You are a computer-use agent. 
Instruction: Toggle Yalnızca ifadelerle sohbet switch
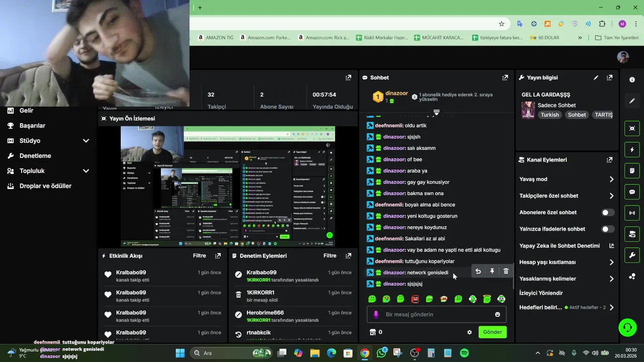coord(608,229)
